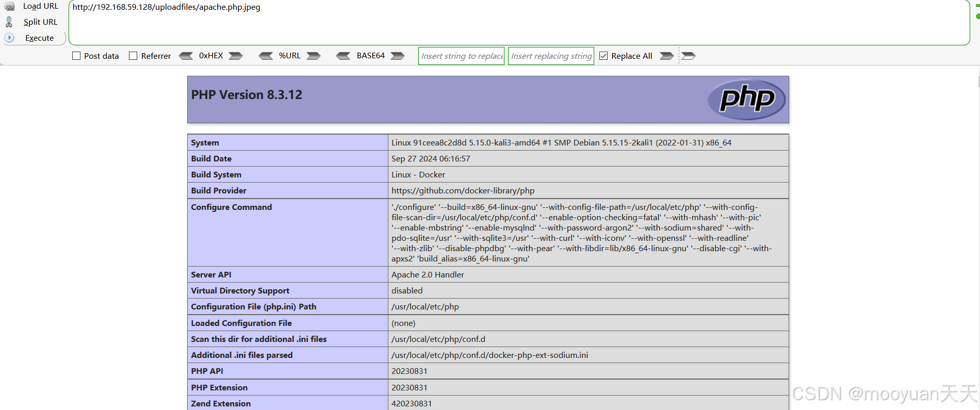Image resolution: width=980 pixels, height=410 pixels.
Task: Click the Build Date row label
Action: click(x=211, y=159)
